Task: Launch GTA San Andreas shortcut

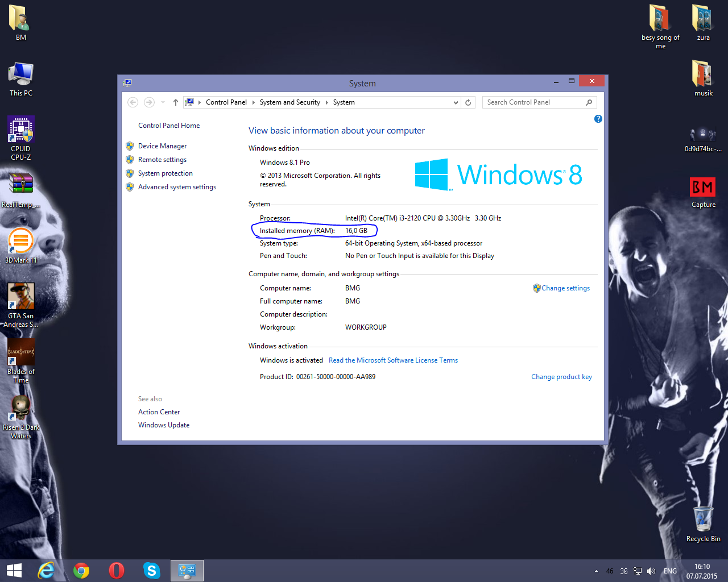Action: [x=20, y=305]
